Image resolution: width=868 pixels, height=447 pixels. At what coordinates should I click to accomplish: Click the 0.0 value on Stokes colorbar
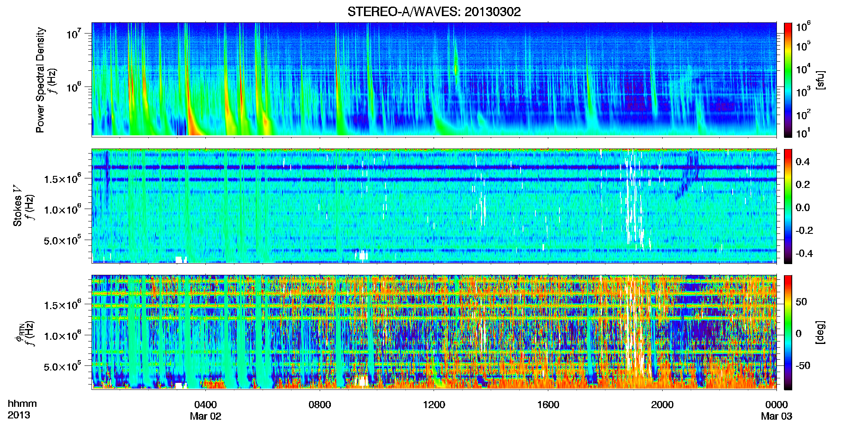pos(803,207)
